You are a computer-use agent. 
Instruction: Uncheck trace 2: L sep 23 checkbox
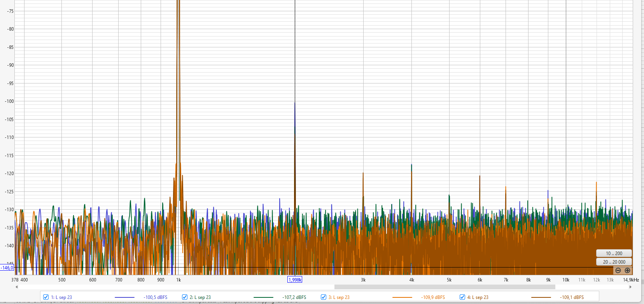185,297
